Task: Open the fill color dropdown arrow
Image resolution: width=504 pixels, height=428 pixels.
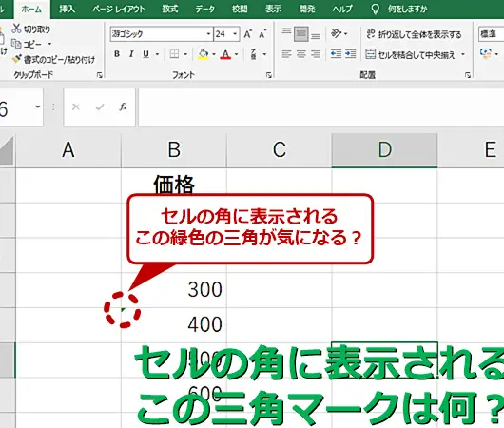Action: click(x=214, y=54)
